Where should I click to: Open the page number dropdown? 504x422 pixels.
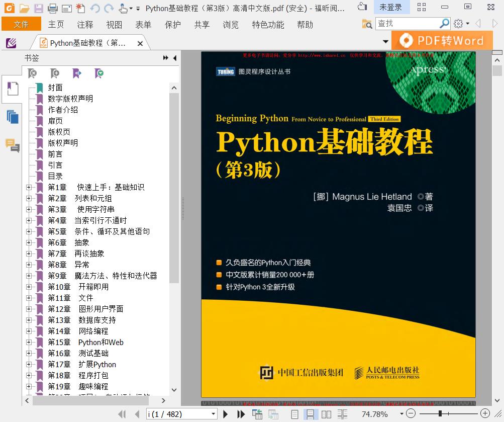click(x=213, y=414)
